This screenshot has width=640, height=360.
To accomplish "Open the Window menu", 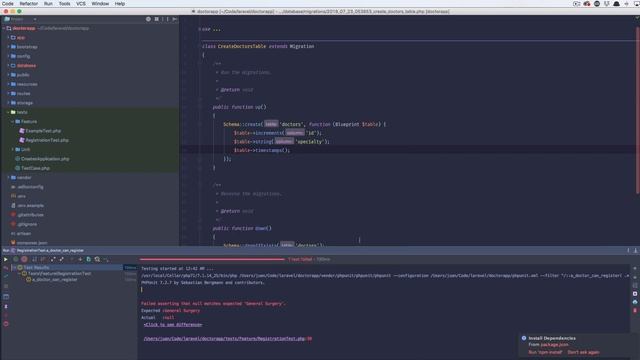I will coord(100,4).
